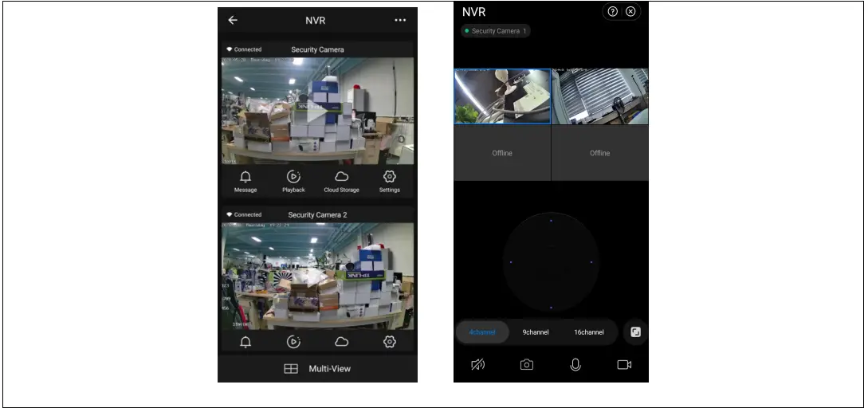Take a snapshot with the camera icon
The width and height of the screenshot is (868, 412).
(526, 365)
